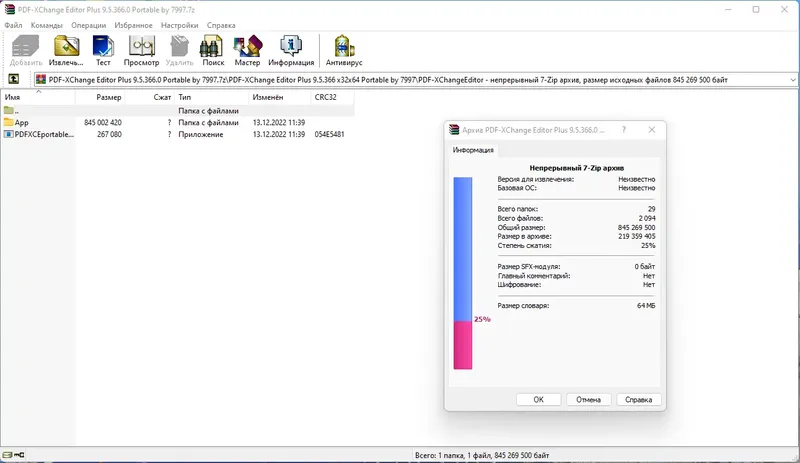Click the archive icon in address bar
The height and width of the screenshot is (463, 800).
pos(41,80)
